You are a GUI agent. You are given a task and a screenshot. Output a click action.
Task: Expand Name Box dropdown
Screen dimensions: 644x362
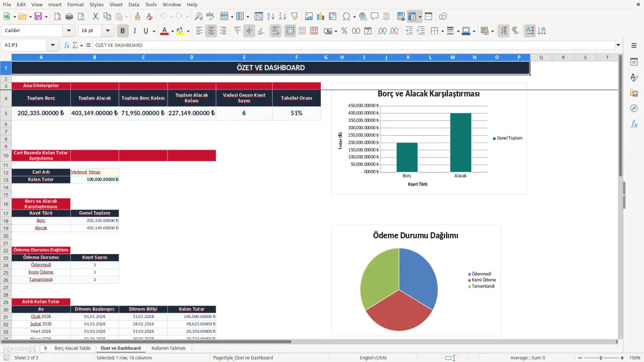(53, 45)
